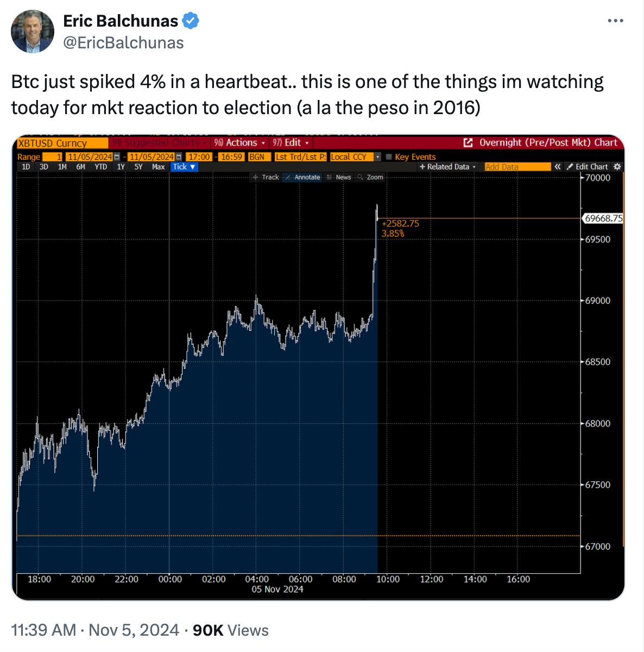Click the News icon on chart toolbar
This screenshot has height=652, width=644.
(330, 177)
